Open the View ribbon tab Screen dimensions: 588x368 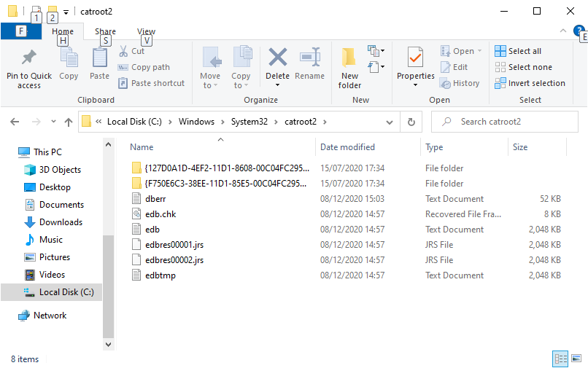click(146, 31)
